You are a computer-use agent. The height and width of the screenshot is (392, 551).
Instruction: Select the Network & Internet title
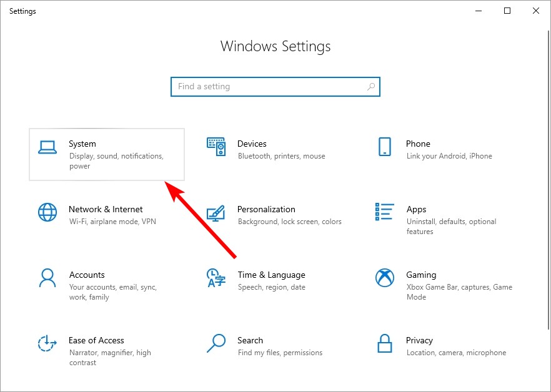coord(106,209)
